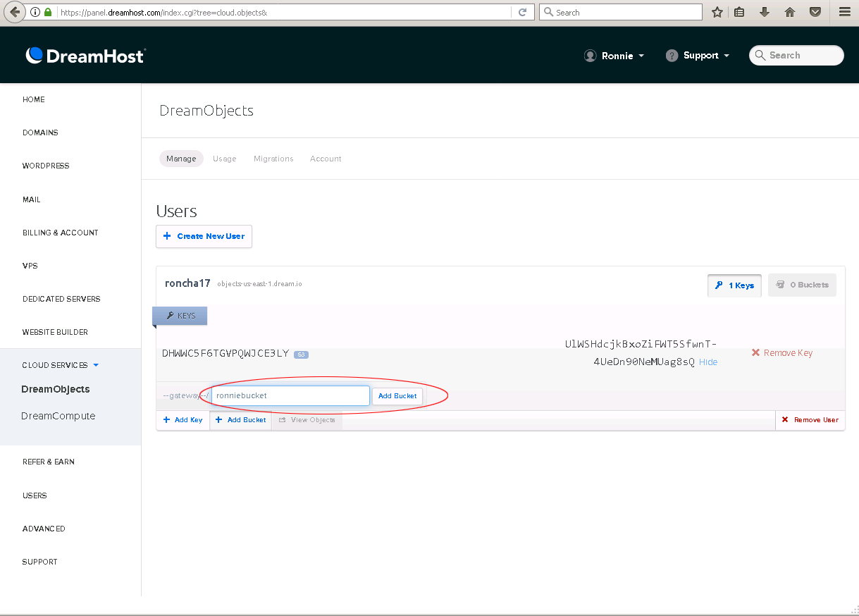Open USERS in the sidebar
The image size is (859, 616).
click(35, 495)
